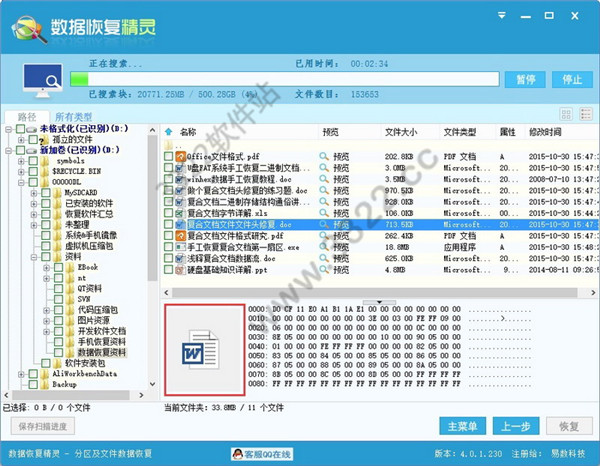Go to 主菜单
600x466 pixels.
(x=462, y=426)
